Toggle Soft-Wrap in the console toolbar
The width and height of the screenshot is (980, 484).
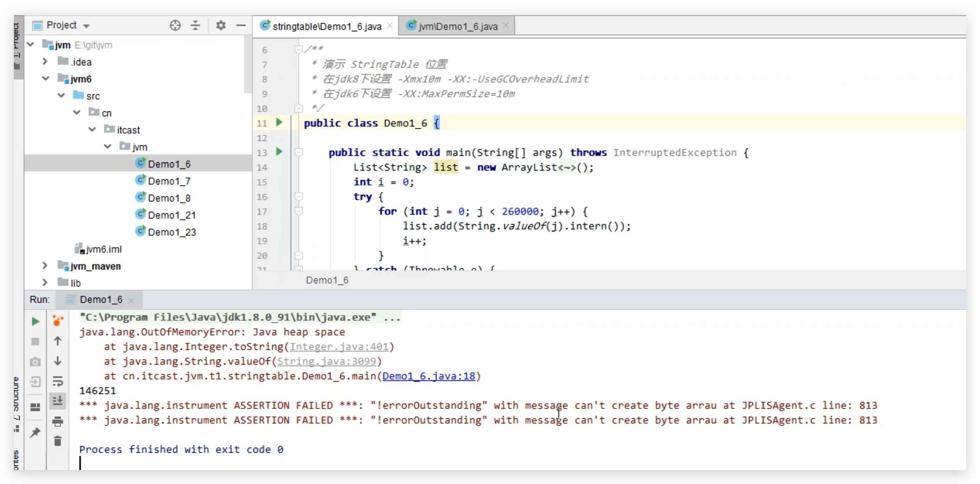pos(58,381)
